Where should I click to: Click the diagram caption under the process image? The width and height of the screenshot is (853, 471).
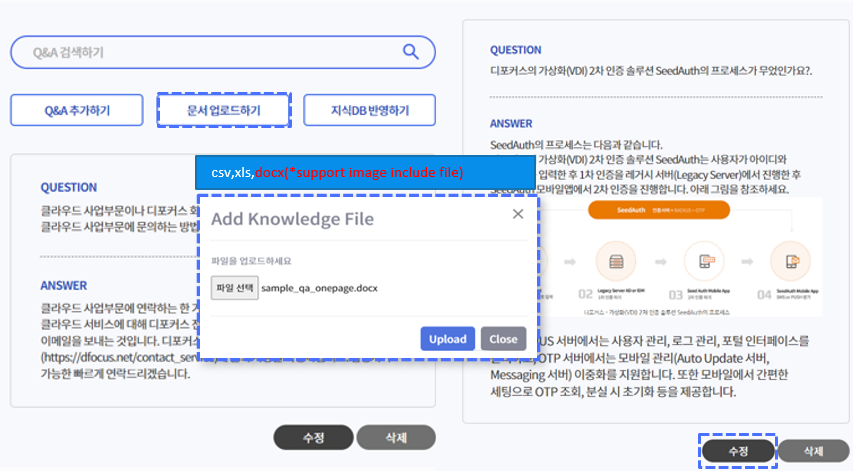point(657,313)
